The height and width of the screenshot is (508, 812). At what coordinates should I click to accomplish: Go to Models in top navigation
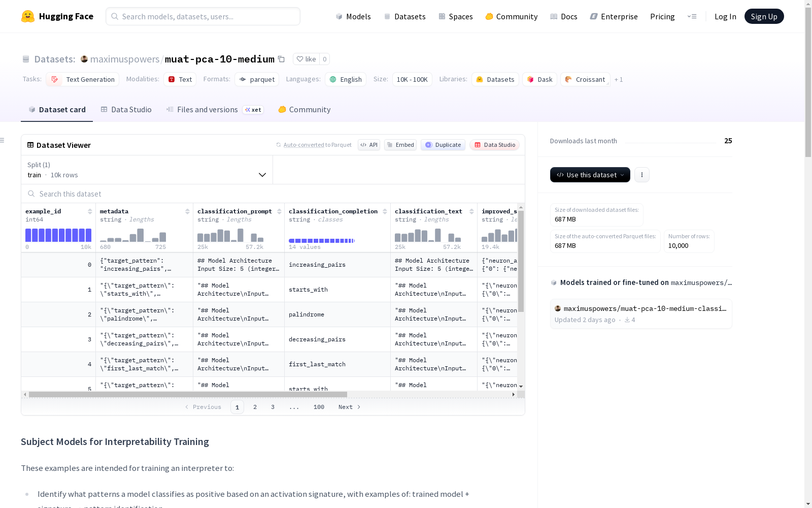pos(353,16)
